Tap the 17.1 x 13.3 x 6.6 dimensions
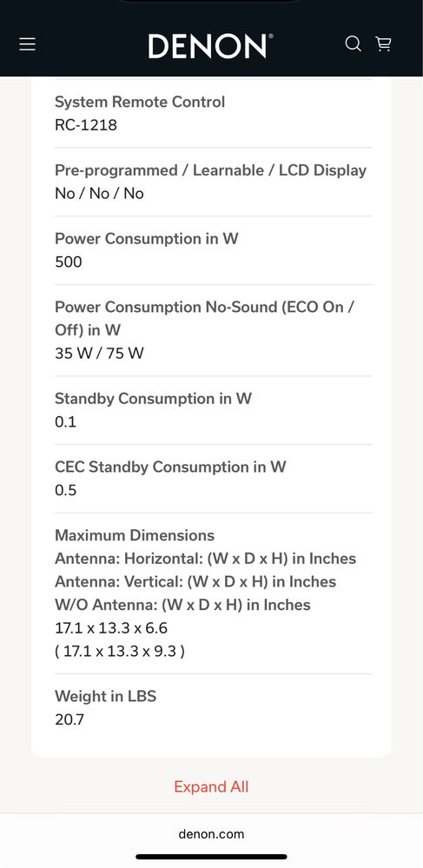The height and width of the screenshot is (868, 423). click(x=111, y=628)
